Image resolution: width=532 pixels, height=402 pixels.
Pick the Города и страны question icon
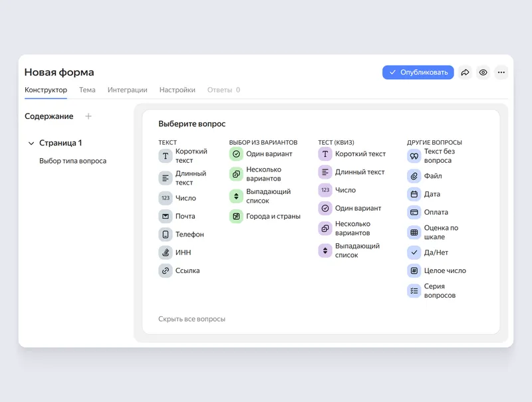pos(236,216)
